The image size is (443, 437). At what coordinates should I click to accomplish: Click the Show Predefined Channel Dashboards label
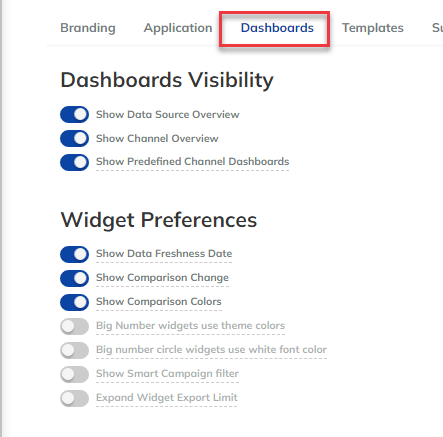coord(192,162)
